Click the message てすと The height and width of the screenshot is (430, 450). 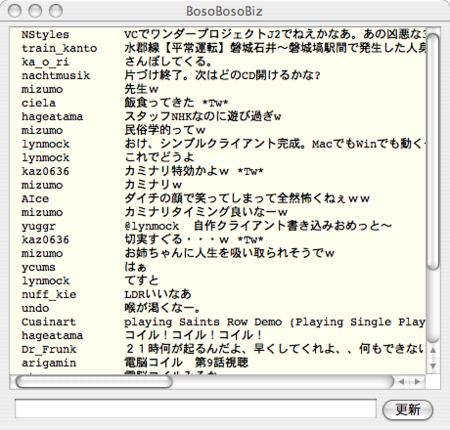click(141, 281)
